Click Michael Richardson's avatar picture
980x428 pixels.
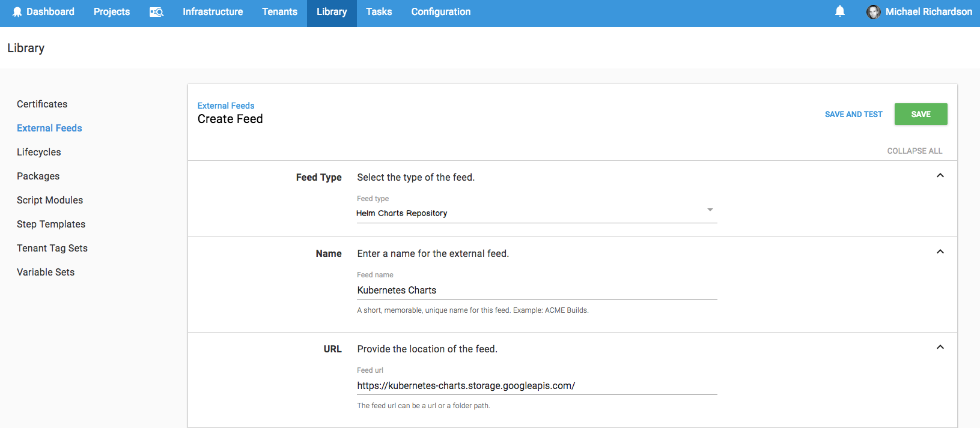coord(873,12)
